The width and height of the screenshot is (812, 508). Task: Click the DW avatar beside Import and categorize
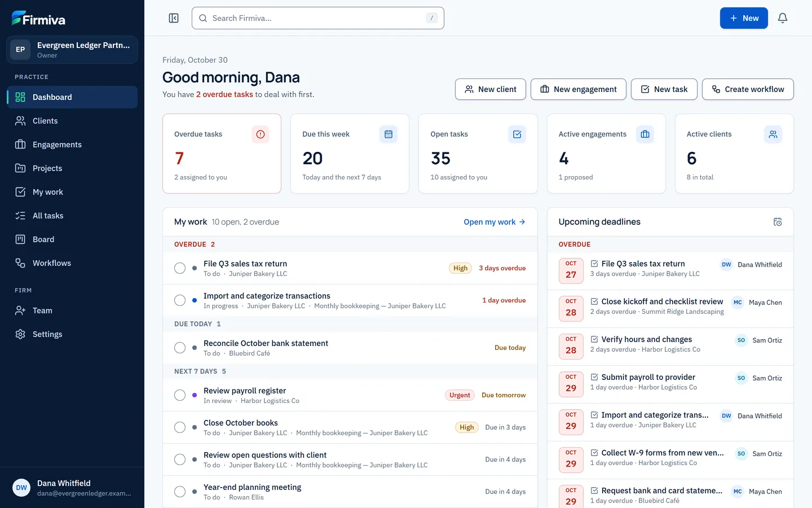click(x=726, y=416)
